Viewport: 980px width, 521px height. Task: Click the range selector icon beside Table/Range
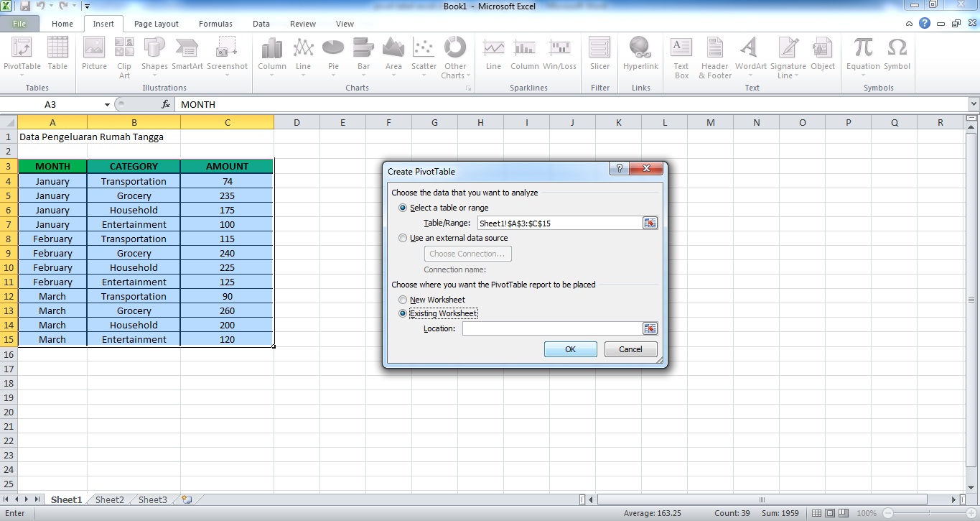650,223
